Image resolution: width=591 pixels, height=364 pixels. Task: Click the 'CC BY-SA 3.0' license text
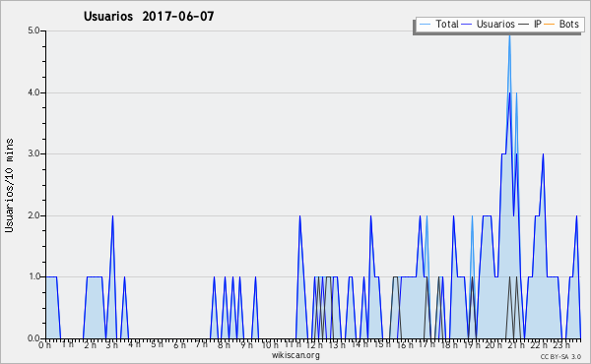pos(560,356)
